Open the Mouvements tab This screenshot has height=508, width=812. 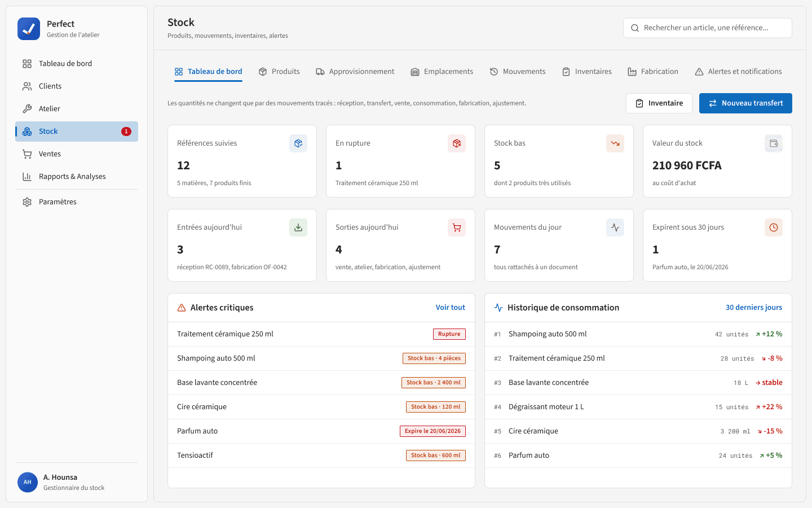518,72
